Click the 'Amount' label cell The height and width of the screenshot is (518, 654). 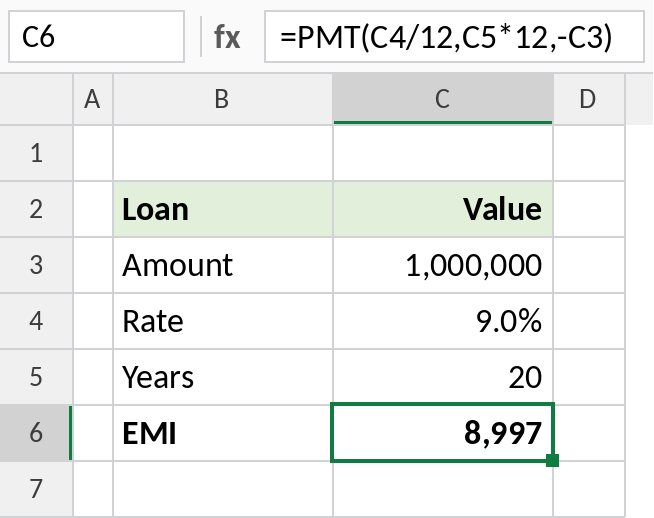[x=223, y=265]
